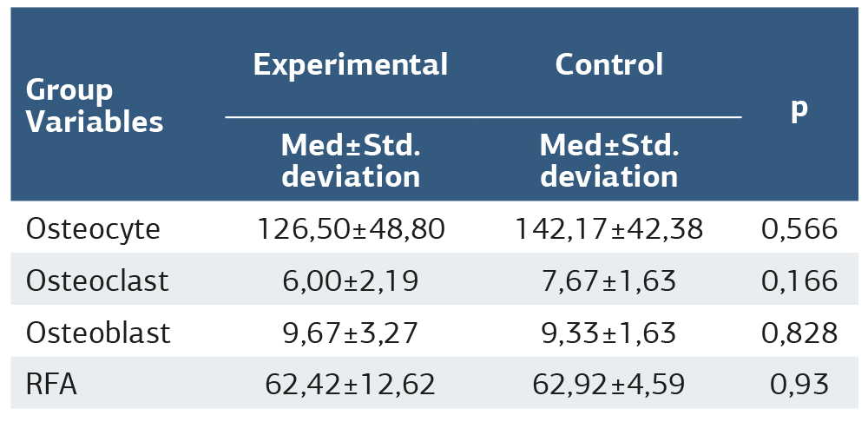Click RFA experimental value 62,42±12,62

click(350, 383)
